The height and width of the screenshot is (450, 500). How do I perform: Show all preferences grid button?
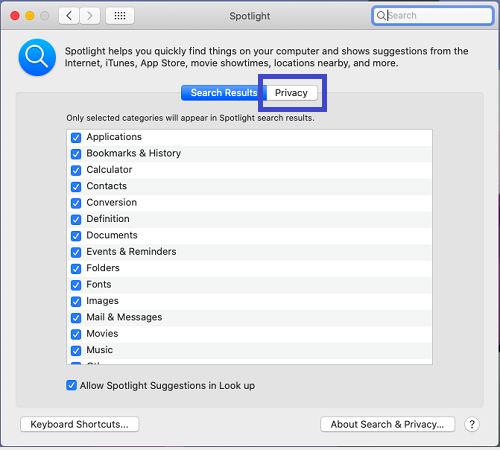120,16
